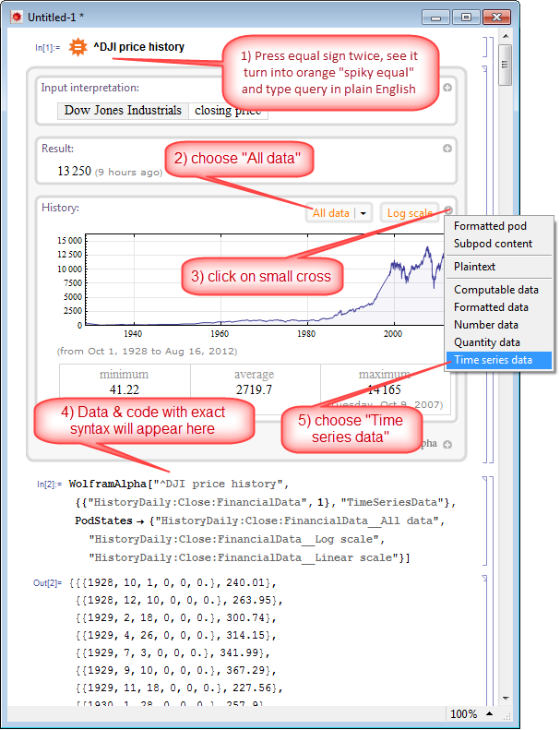Select the In[2] cell bracket
The image size is (560, 730).
click(x=487, y=521)
